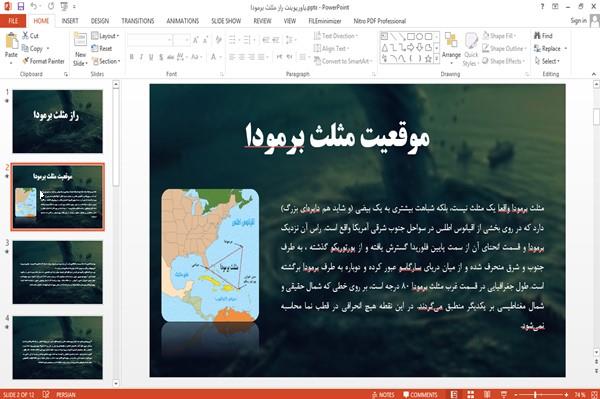600x399 pixels.
Task: Expand the Shape Fill dropdown
Action: 499,36
